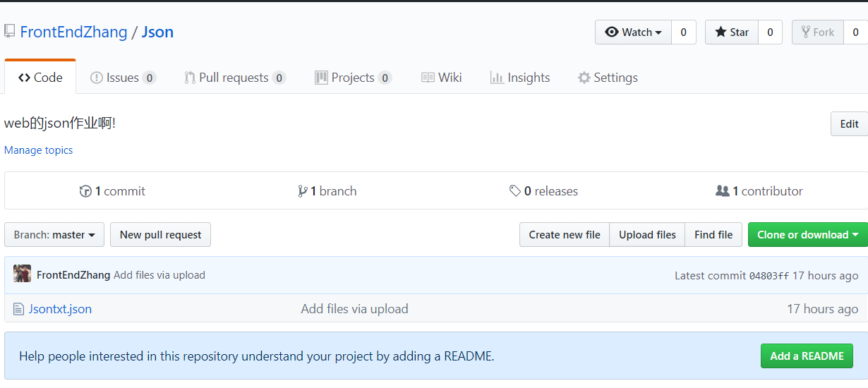Open the Insights tab
The height and width of the screenshot is (388, 868).
pyautogui.click(x=520, y=78)
